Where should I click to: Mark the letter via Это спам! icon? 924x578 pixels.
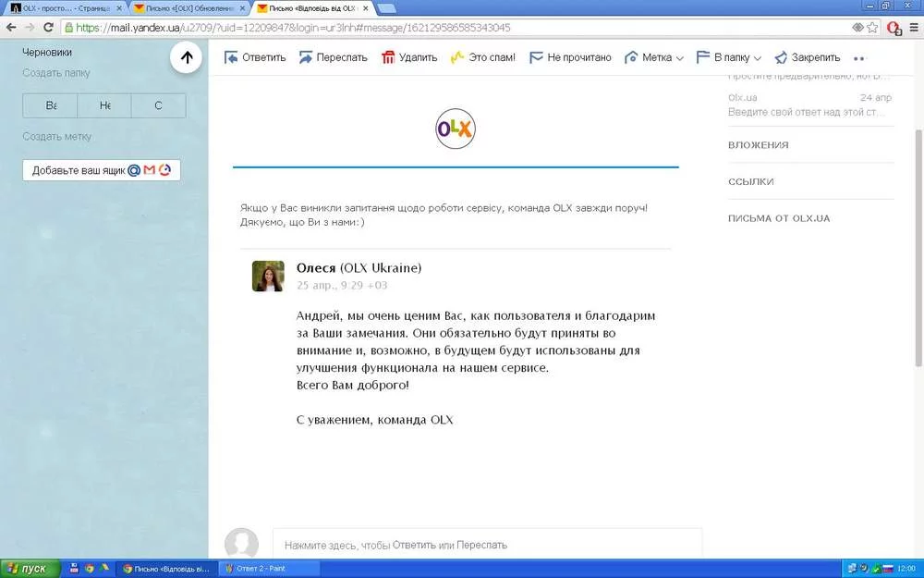click(456, 57)
